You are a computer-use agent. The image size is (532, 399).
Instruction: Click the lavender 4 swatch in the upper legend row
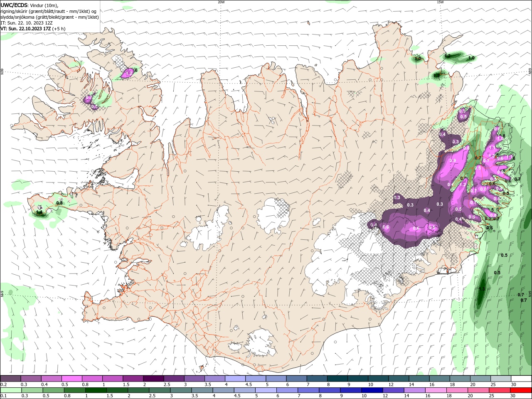[235, 379]
